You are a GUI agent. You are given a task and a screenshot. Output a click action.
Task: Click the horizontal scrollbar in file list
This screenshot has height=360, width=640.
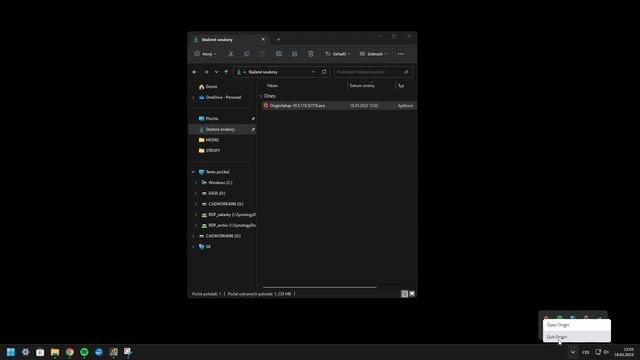coord(320,287)
